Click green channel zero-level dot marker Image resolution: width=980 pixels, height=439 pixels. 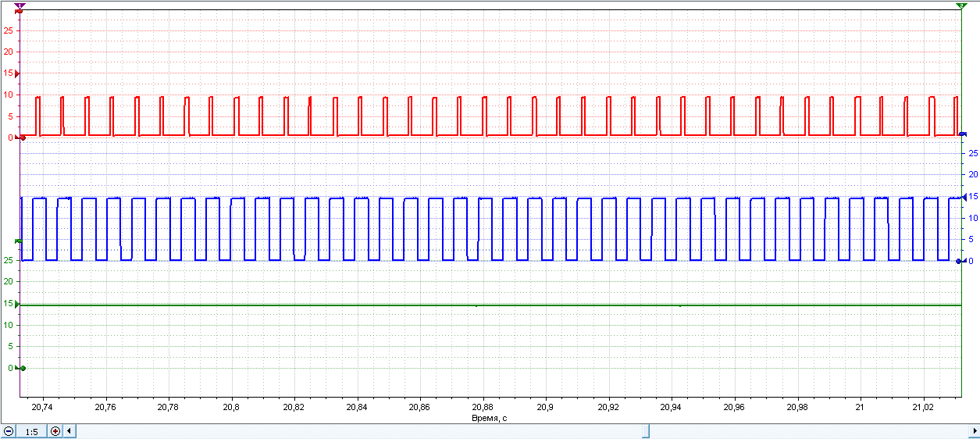pyautogui.click(x=22, y=368)
